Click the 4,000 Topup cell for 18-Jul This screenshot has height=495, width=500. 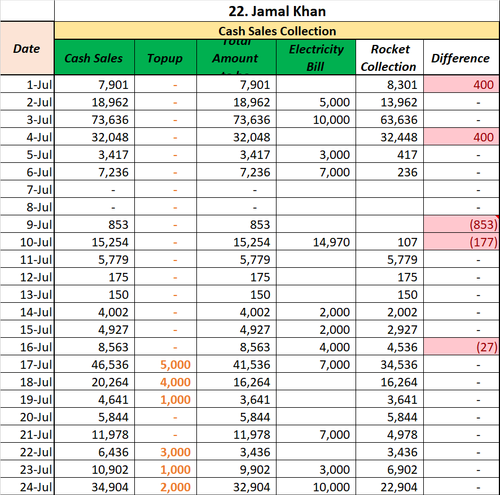tap(165, 382)
